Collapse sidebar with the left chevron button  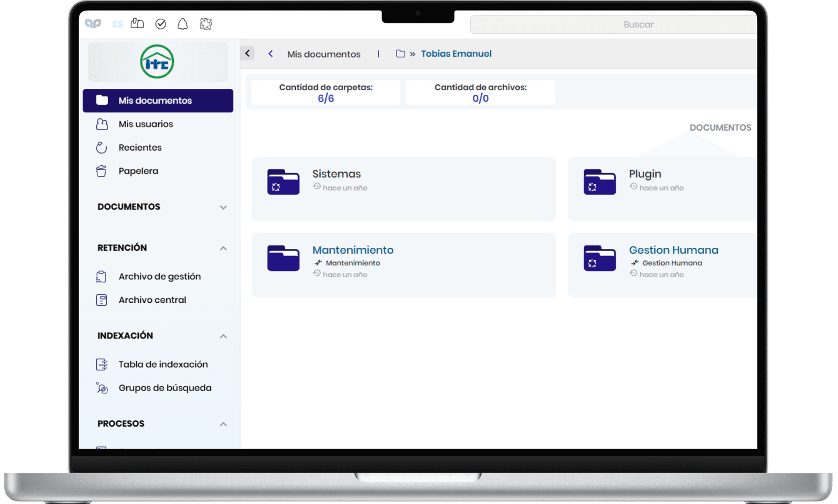(x=247, y=53)
